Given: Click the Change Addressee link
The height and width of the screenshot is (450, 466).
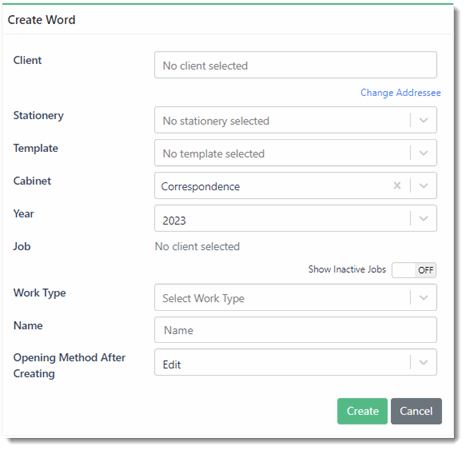Looking at the screenshot, I should (x=400, y=93).
